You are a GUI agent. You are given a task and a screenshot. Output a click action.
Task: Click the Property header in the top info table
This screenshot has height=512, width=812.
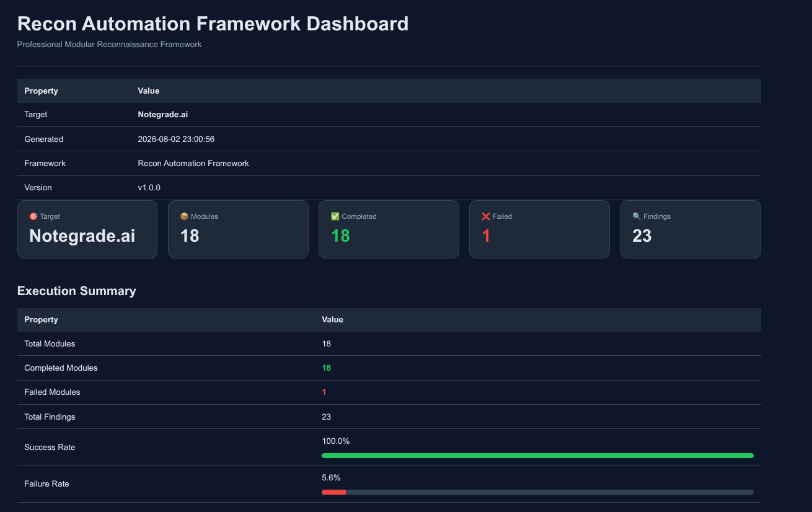pyautogui.click(x=41, y=91)
